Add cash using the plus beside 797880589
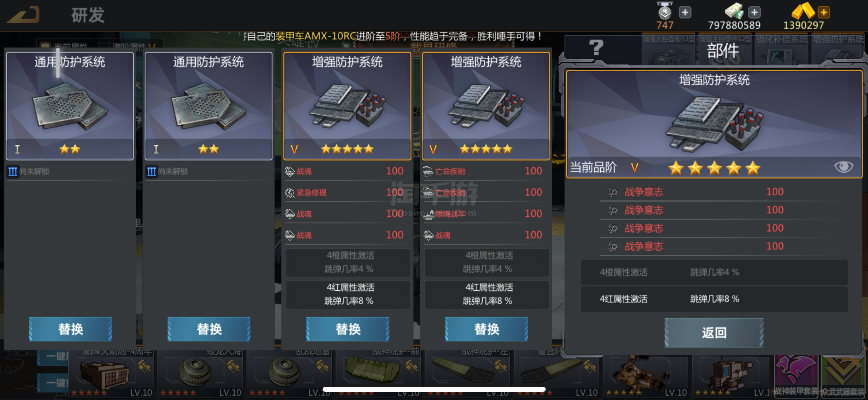Screen dimensions: 868x400 [x=754, y=13]
